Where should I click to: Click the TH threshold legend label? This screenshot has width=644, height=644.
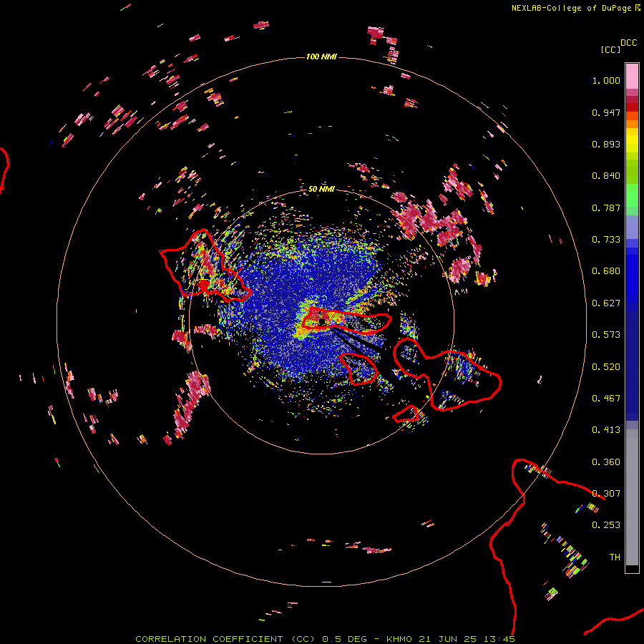click(615, 557)
